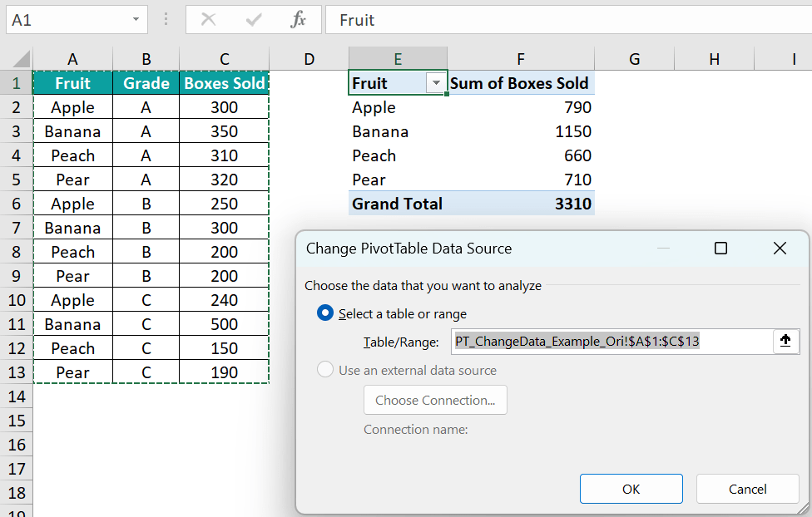
Task: Click the Select All triangle above row 1
Action: (x=22, y=59)
